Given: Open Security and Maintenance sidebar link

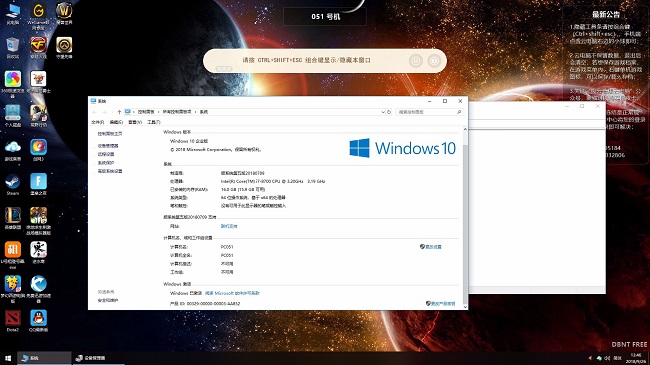Looking at the screenshot, I should point(108,301).
